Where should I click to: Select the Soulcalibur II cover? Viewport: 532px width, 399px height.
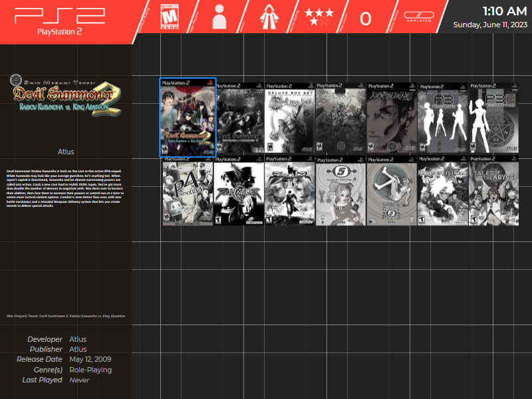pyautogui.click(x=239, y=191)
